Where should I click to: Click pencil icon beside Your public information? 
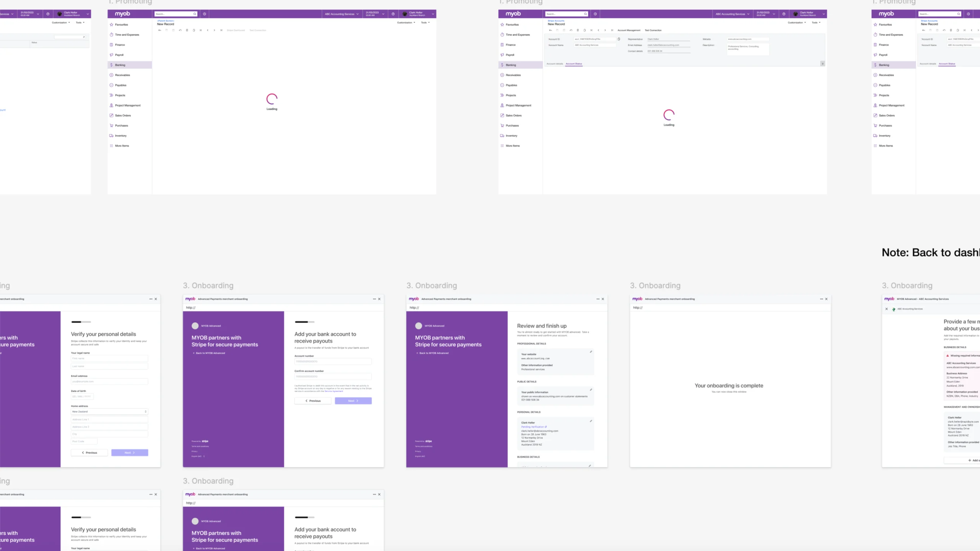pyautogui.click(x=591, y=390)
